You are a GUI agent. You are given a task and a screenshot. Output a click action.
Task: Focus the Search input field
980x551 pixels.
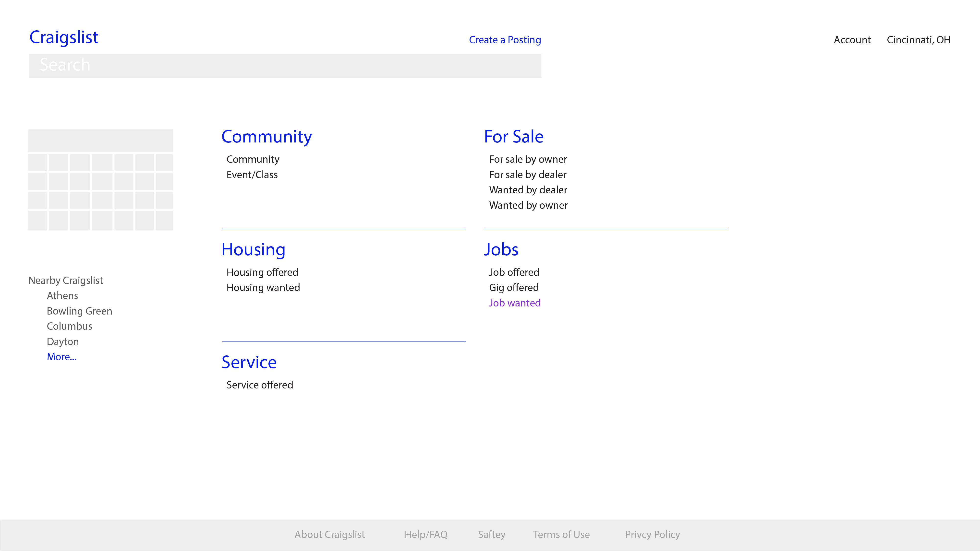coord(285,66)
